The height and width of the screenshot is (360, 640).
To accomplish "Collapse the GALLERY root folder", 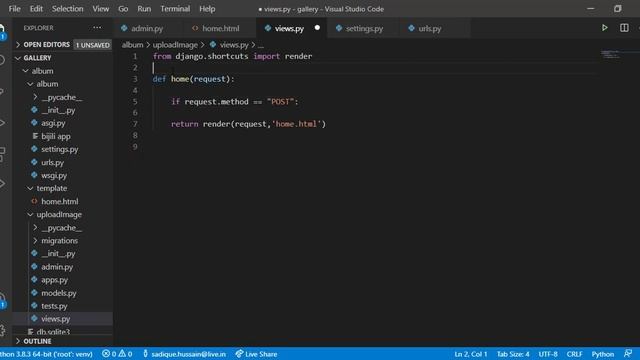I will 37,58.
